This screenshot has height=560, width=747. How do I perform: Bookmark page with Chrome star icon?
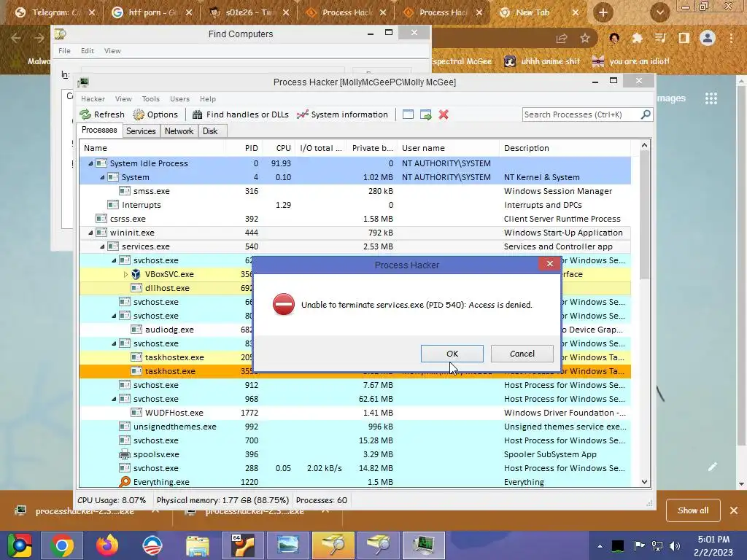click(585, 38)
